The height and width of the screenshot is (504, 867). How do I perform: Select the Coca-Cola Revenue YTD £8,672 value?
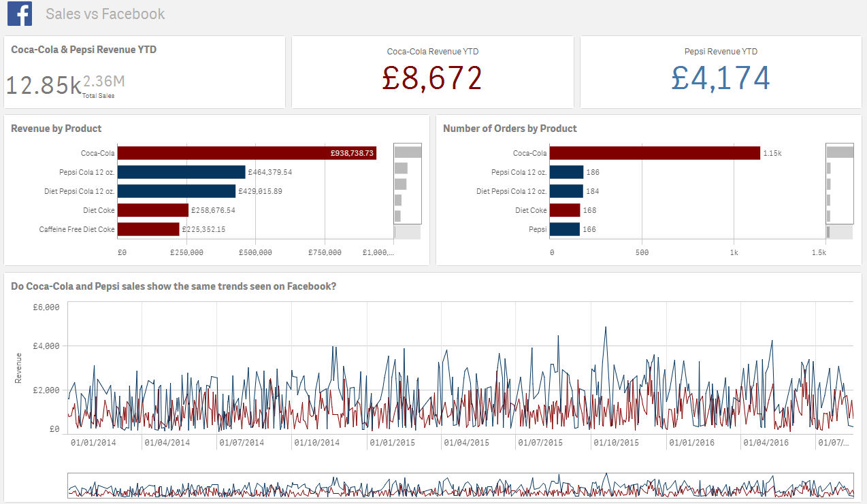[432, 78]
